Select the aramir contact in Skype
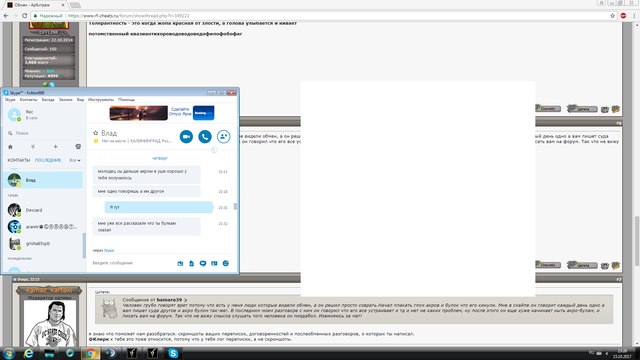The width and height of the screenshot is (640, 360). pyautogui.click(x=43, y=227)
